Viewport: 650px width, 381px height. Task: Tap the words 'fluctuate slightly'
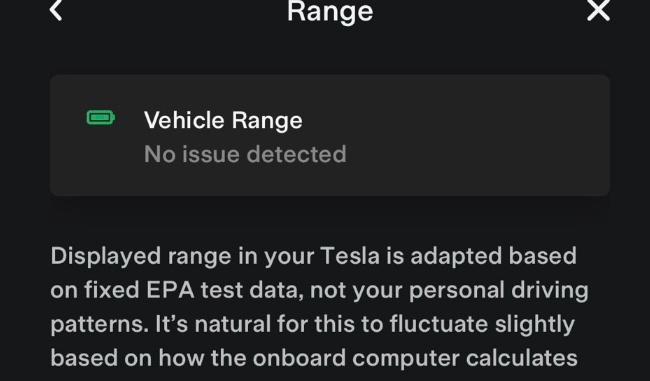[482, 324]
